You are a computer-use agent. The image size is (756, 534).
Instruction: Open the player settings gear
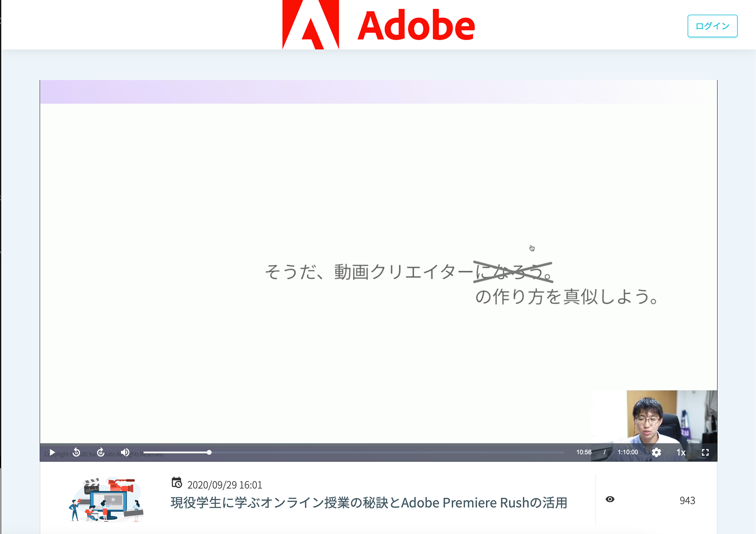point(656,452)
